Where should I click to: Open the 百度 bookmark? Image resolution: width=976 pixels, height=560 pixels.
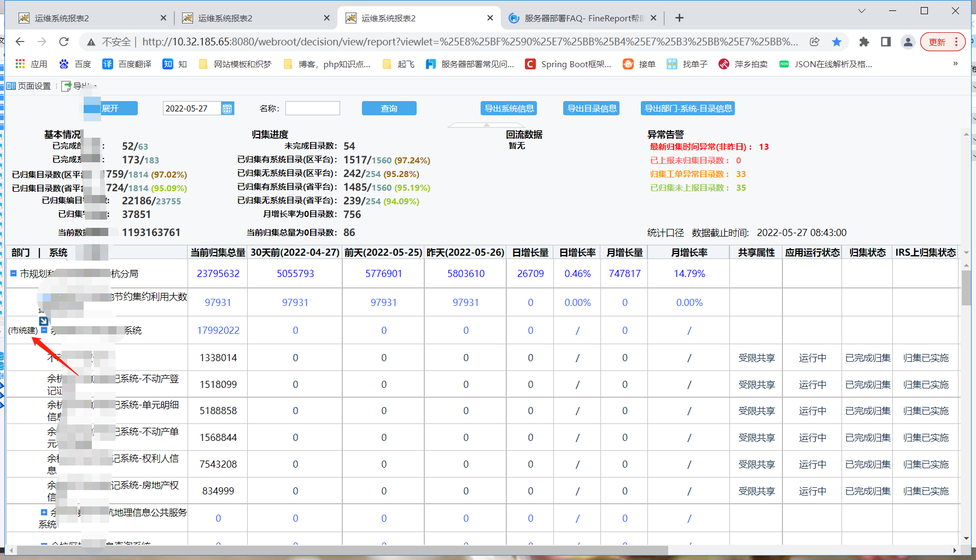pyautogui.click(x=75, y=64)
